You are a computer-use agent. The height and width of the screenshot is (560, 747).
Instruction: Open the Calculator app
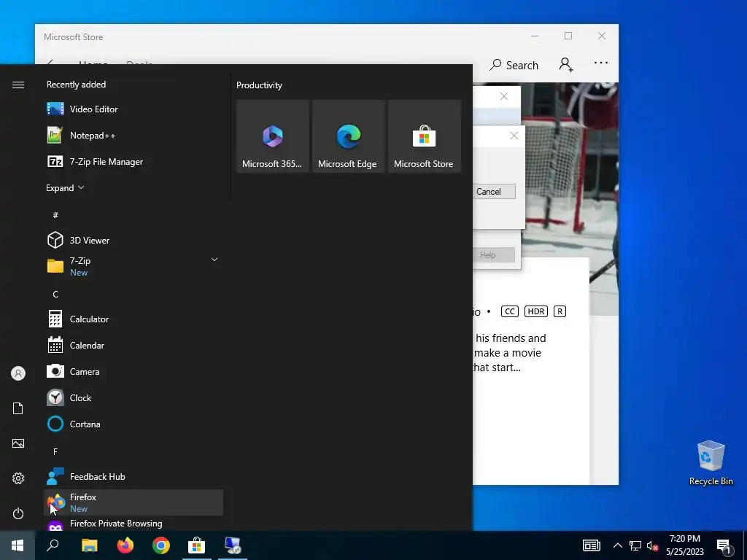pyautogui.click(x=133, y=319)
